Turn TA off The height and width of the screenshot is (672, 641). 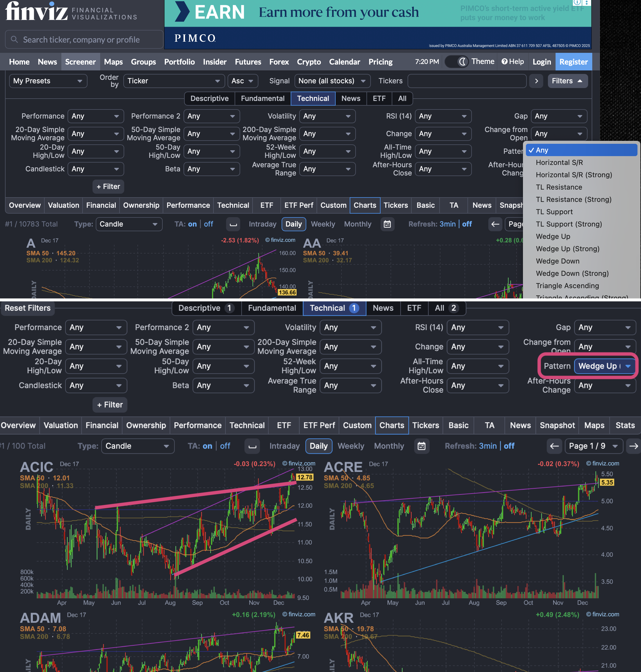click(225, 446)
